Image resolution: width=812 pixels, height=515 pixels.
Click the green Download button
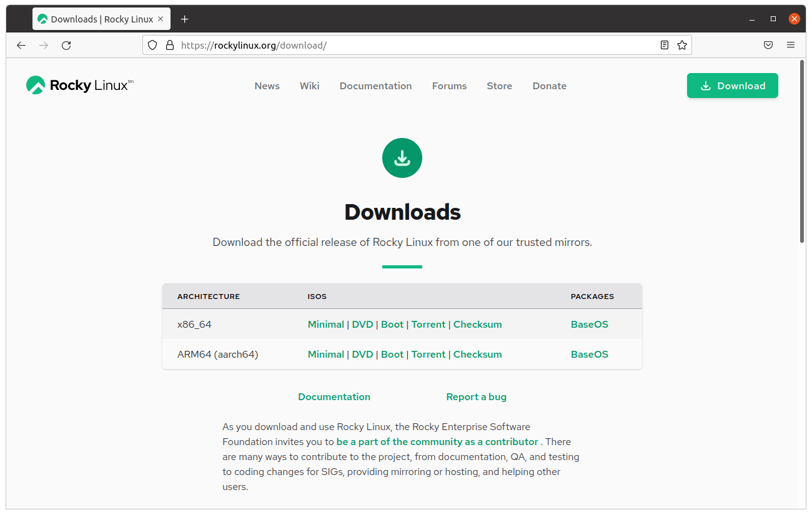pos(733,86)
